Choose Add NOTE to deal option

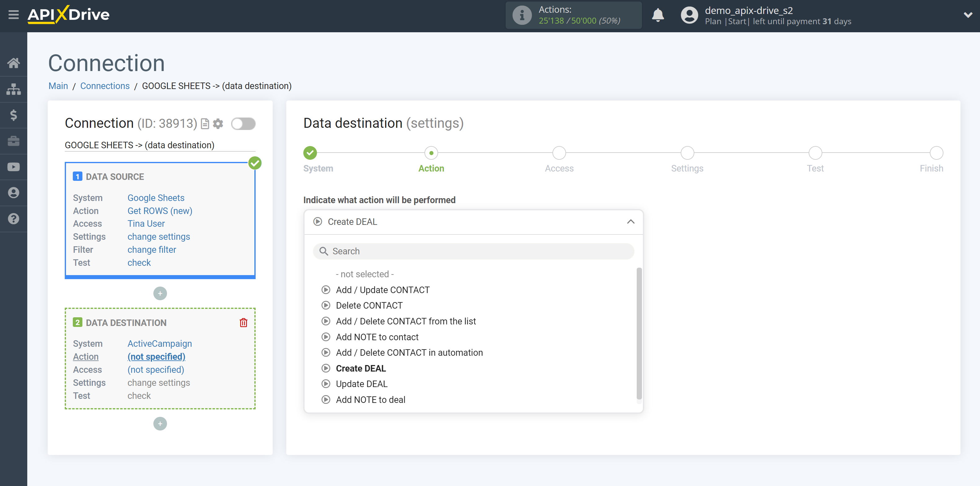(x=371, y=399)
